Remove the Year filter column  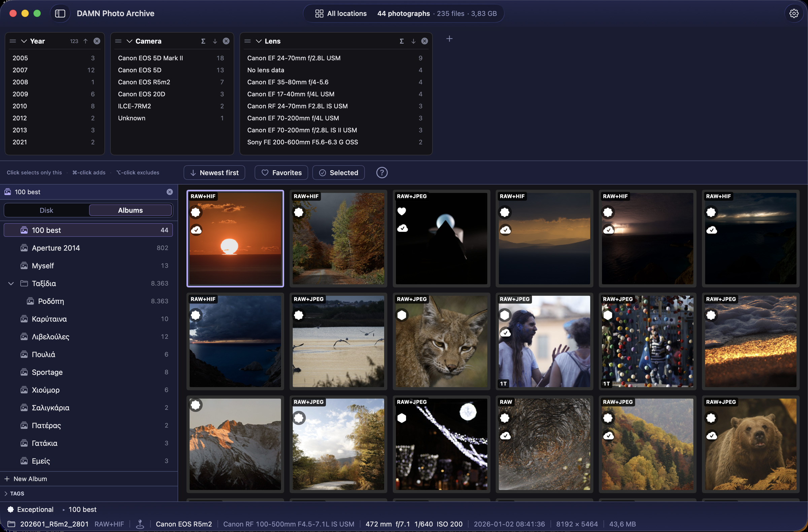pos(97,41)
